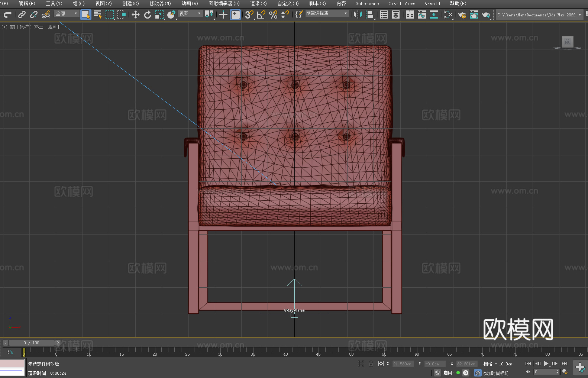This screenshot has height=378, width=588.
Task: Toggle Selection Lock icon
Action: coord(371,364)
